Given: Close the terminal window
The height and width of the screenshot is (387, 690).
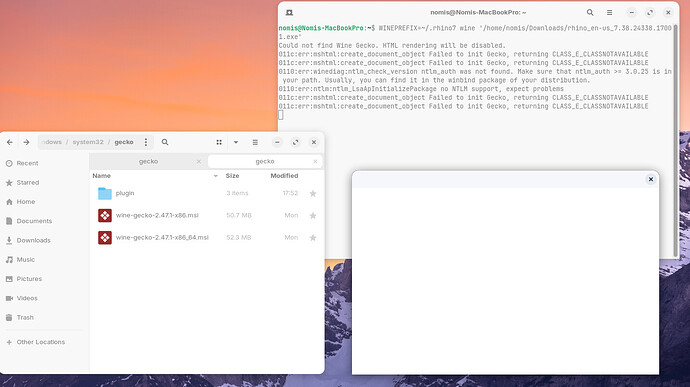Looking at the screenshot, I should (x=668, y=13).
